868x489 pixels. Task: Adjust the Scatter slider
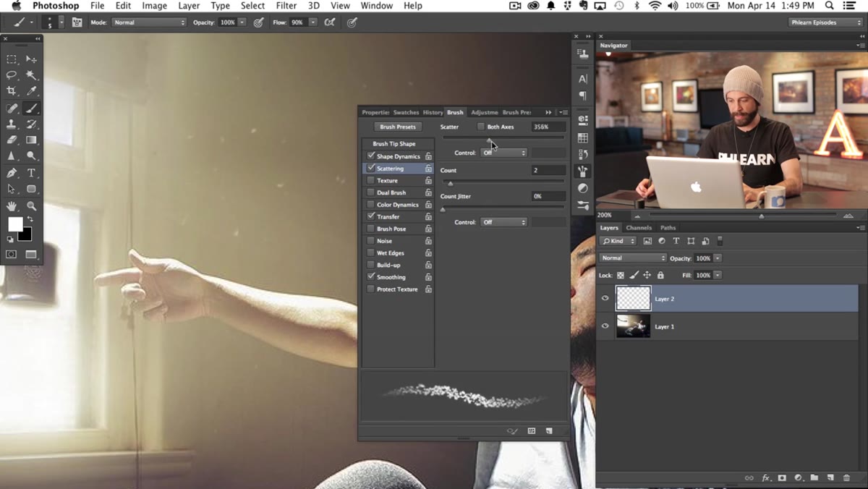point(489,140)
